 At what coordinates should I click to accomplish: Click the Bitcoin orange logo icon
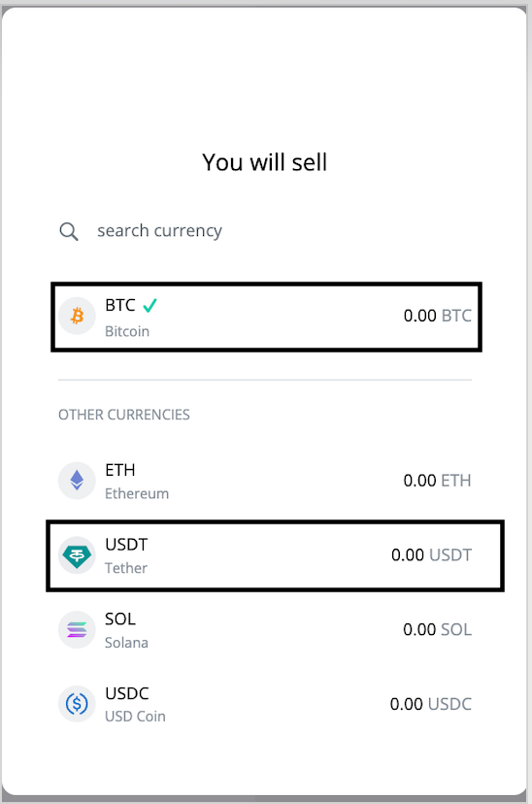77,316
